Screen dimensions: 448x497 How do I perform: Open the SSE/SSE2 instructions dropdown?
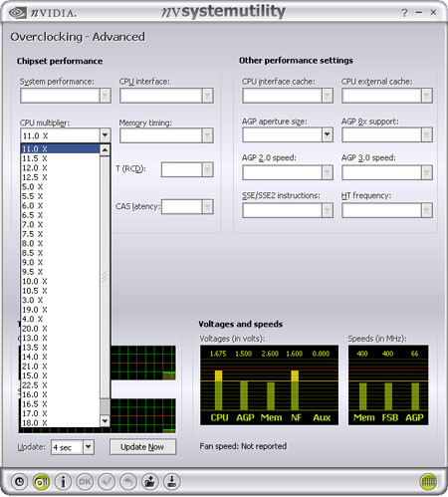coord(288,210)
